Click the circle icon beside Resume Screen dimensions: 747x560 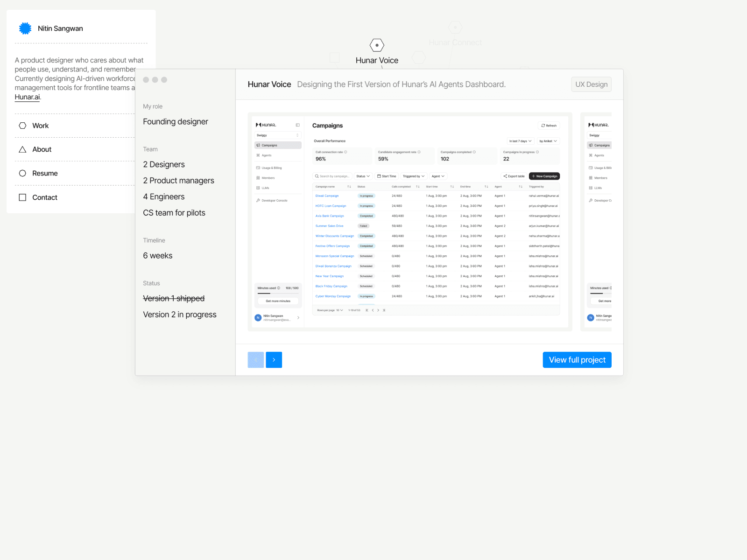coord(22,173)
